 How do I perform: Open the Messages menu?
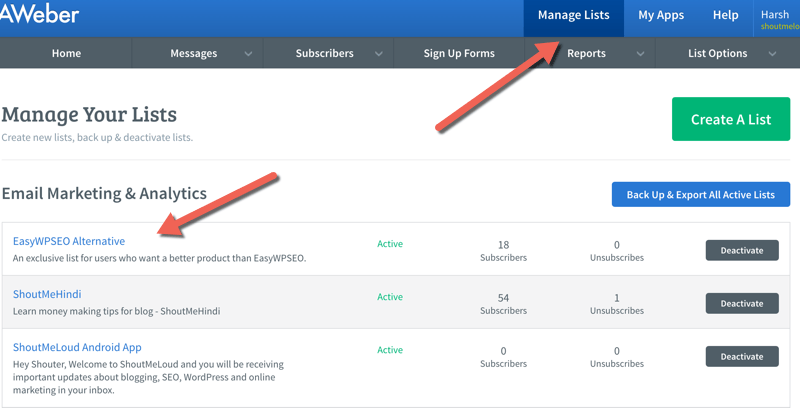pos(194,54)
